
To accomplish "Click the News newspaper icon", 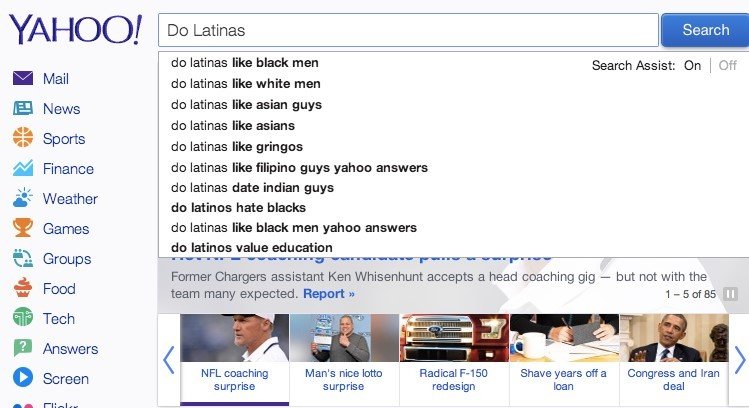I will pyautogui.click(x=23, y=108).
